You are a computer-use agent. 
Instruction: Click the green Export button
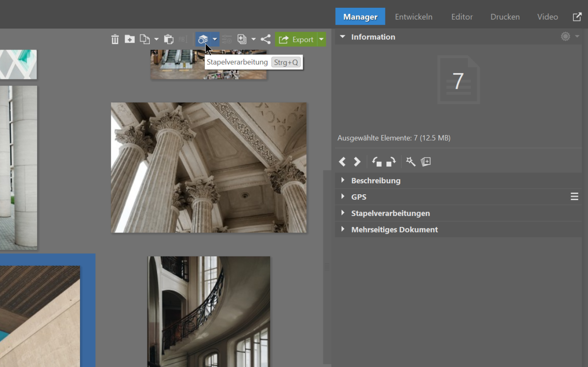tap(296, 40)
